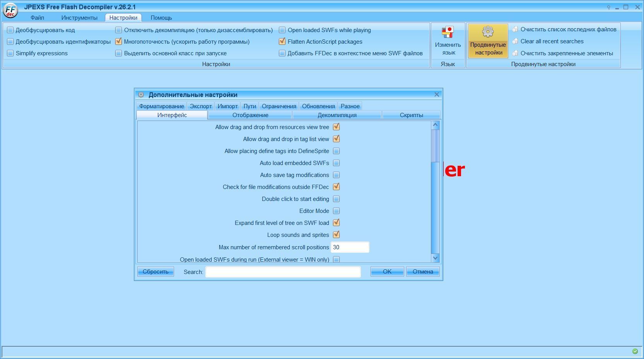Image resolution: width=644 pixels, height=359 pixels.
Task: Click the green status check icon
Action: [635, 351]
